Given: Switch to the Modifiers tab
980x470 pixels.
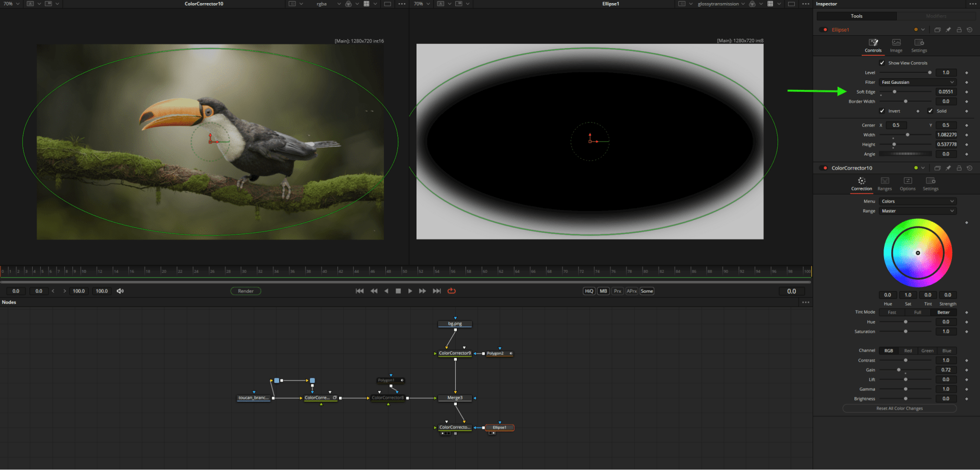Looking at the screenshot, I should pos(936,16).
